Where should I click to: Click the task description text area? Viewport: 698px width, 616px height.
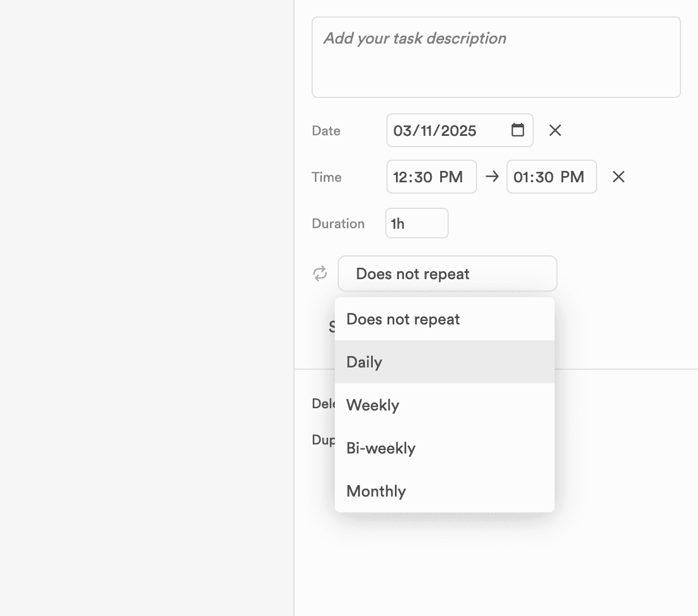tap(496, 57)
